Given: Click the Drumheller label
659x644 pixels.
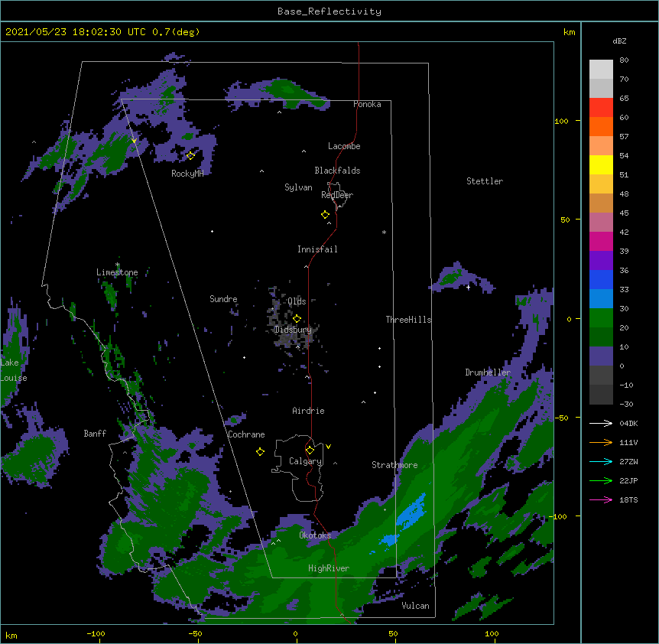Looking at the screenshot, I should [x=488, y=372].
